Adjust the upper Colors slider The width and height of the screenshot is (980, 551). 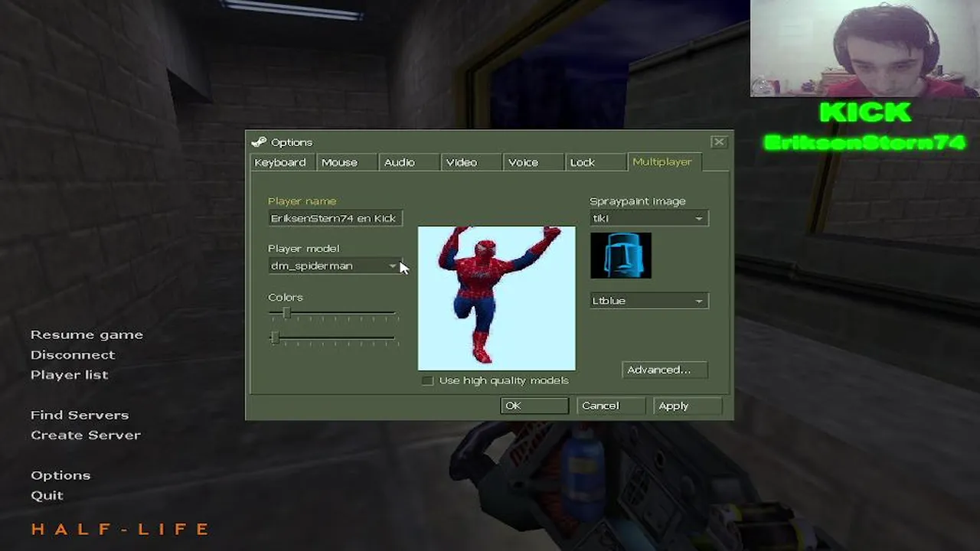pos(286,314)
